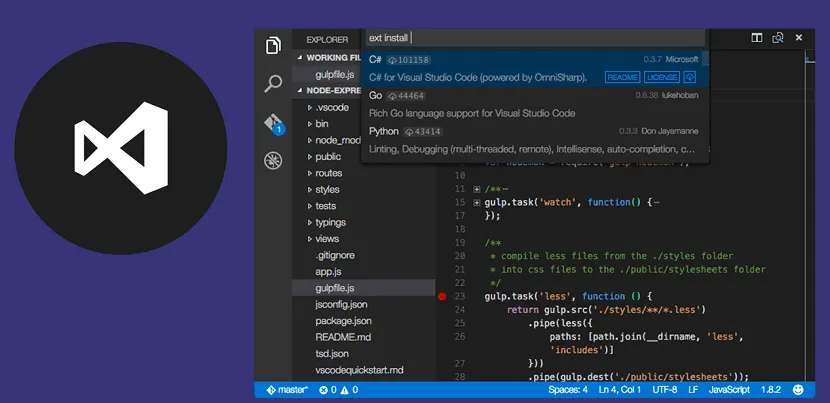Click line number 23 in the gutter
The height and width of the screenshot is (403, 830).
coord(459,297)
